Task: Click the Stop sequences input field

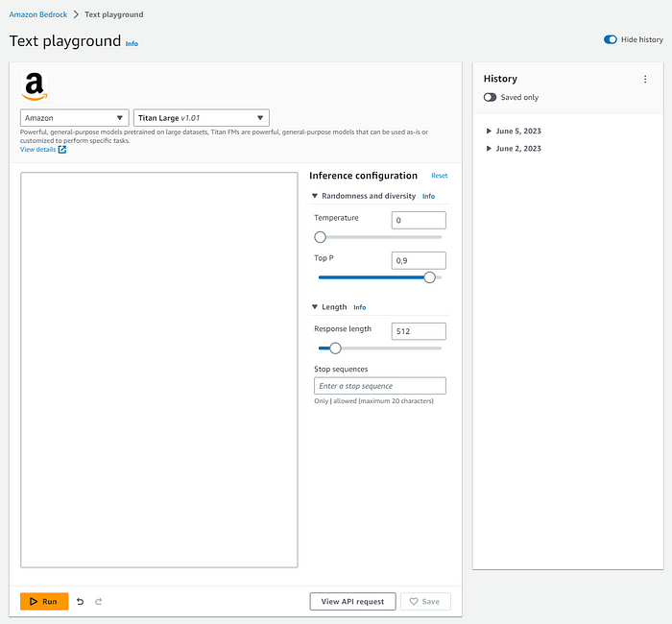Action: point(379,386)
